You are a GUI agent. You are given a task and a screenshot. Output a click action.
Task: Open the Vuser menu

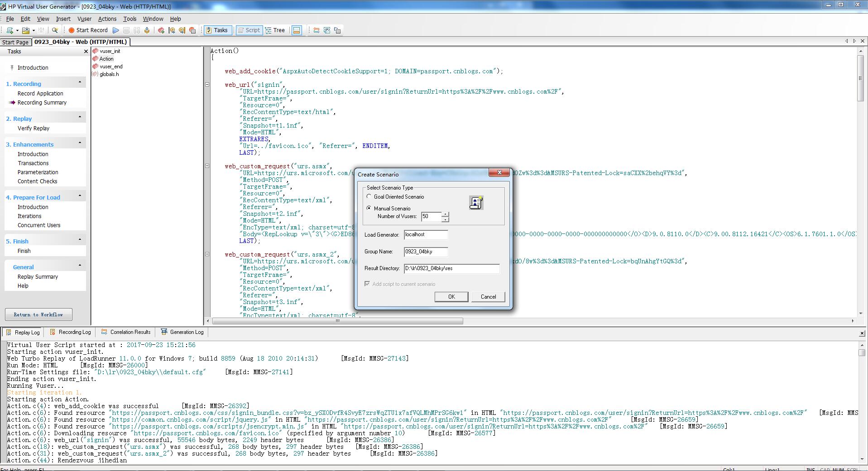coord(84,19)
